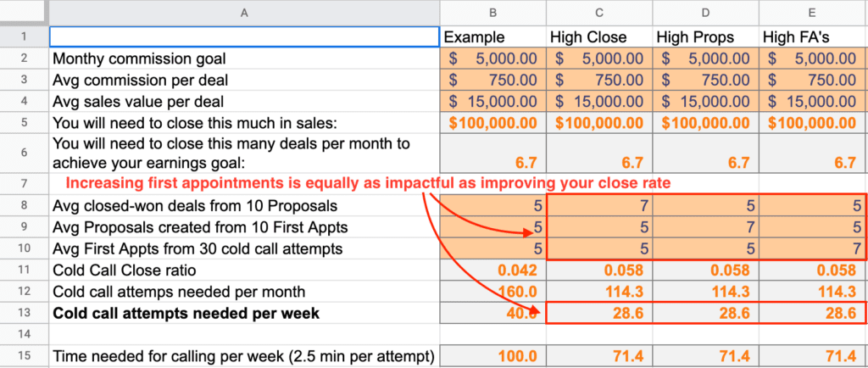The image size is (868, 368).
Task: Click the empty active cell A1
Action: point(244,37)
